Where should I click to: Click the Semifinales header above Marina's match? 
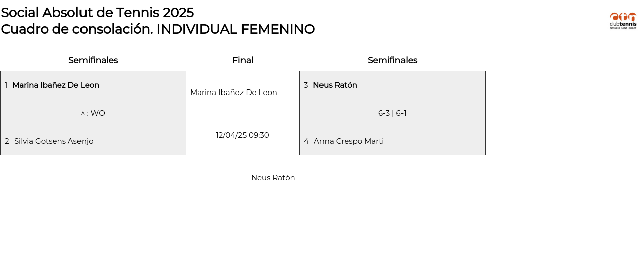click(93, 60)
